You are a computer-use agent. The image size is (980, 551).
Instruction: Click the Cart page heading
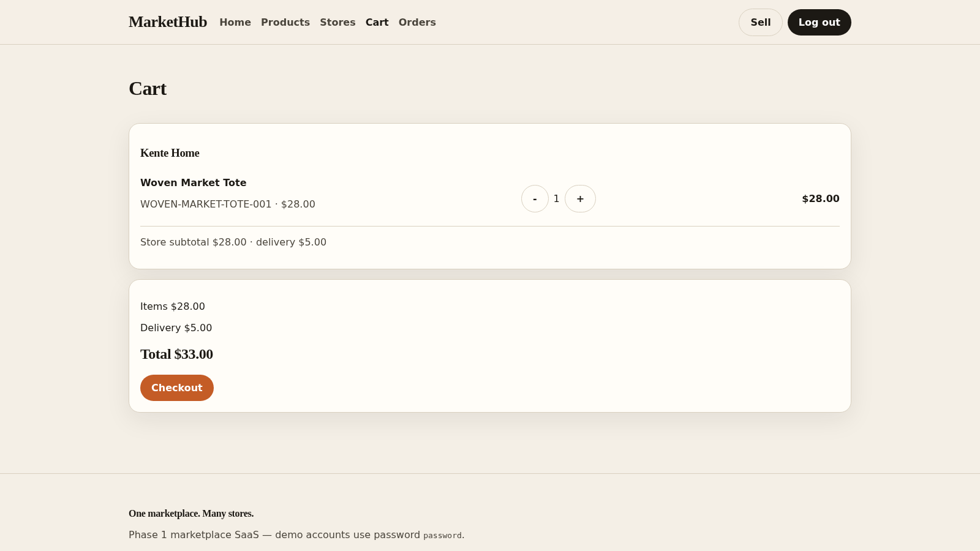(148, 88)
